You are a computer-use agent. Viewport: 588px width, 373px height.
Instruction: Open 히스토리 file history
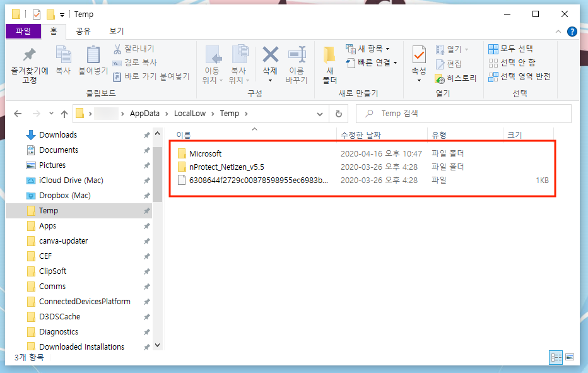pos(456,78)
